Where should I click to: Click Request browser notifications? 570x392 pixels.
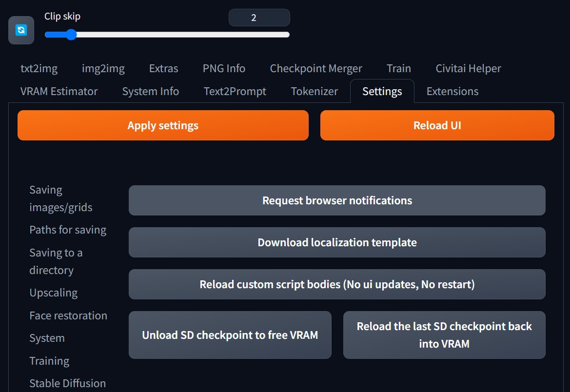point(337,200)
